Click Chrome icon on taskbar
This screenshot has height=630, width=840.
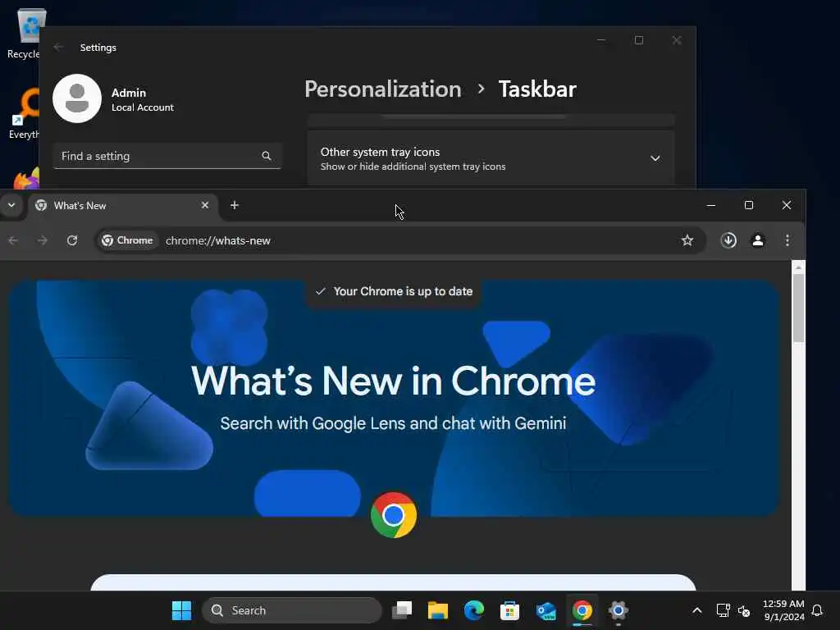coord(582,610)
